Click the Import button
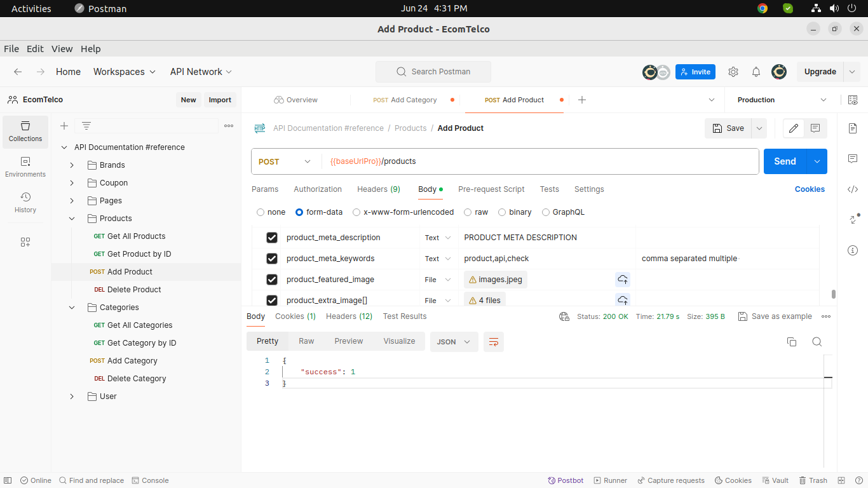The image size is (868, 488). click(220, 100)
